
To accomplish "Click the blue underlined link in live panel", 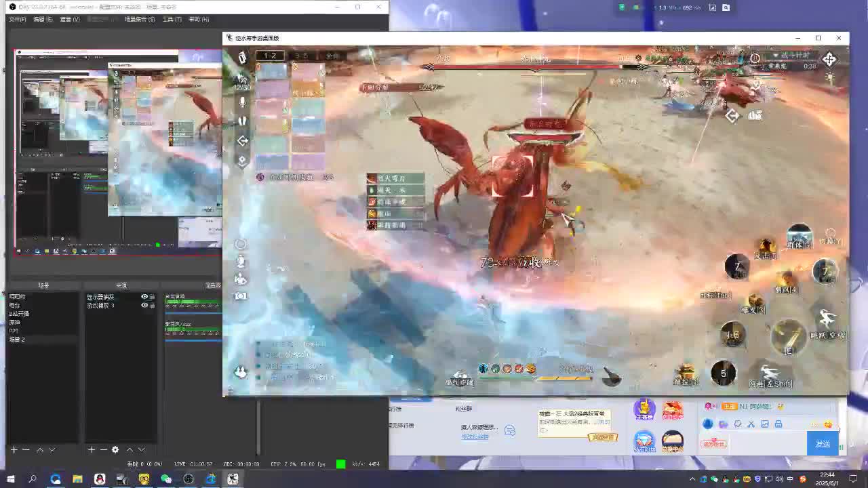I will (475, 437).
